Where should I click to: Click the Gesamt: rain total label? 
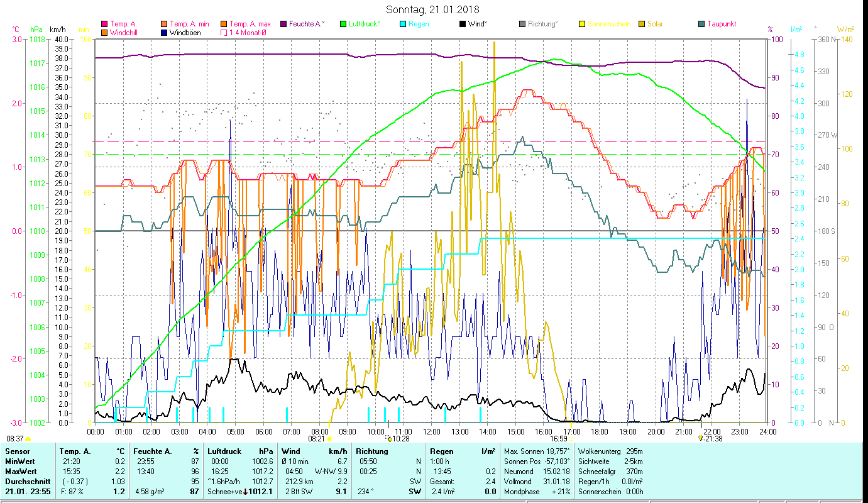coord(443,482)
